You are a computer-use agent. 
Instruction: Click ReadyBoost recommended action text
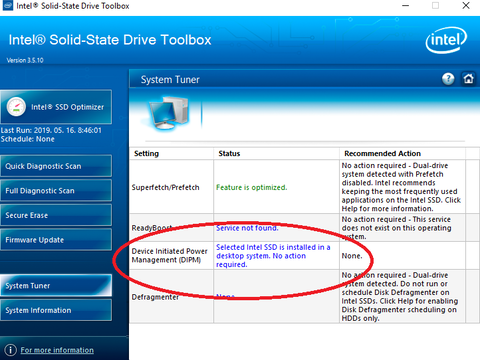pos(396,228)
